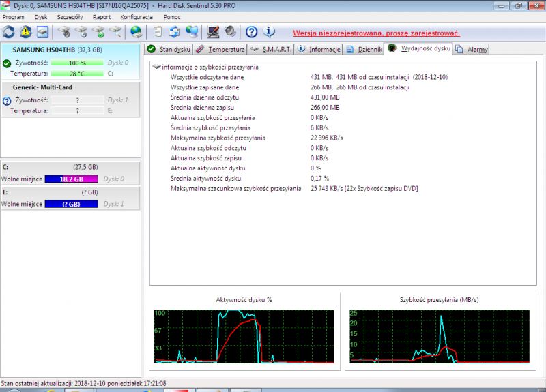This screenshot has height=392, width=546.
Task: Switch to the Informacje tab
Action: tap(319, 49)
